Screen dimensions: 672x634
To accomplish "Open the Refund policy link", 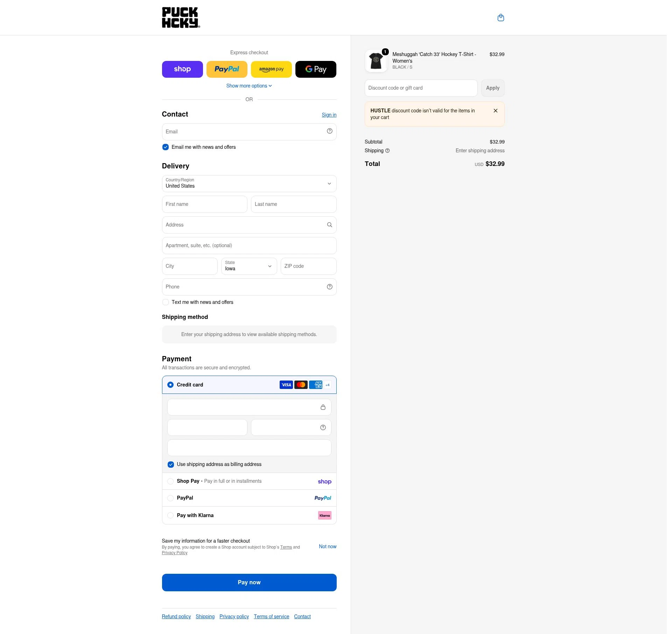I will coord(176,616).
